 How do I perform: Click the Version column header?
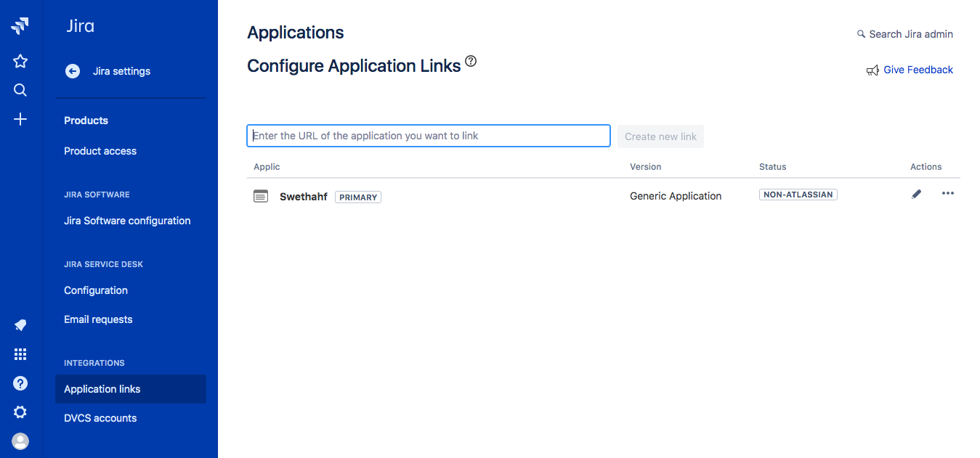click(646, 167)
